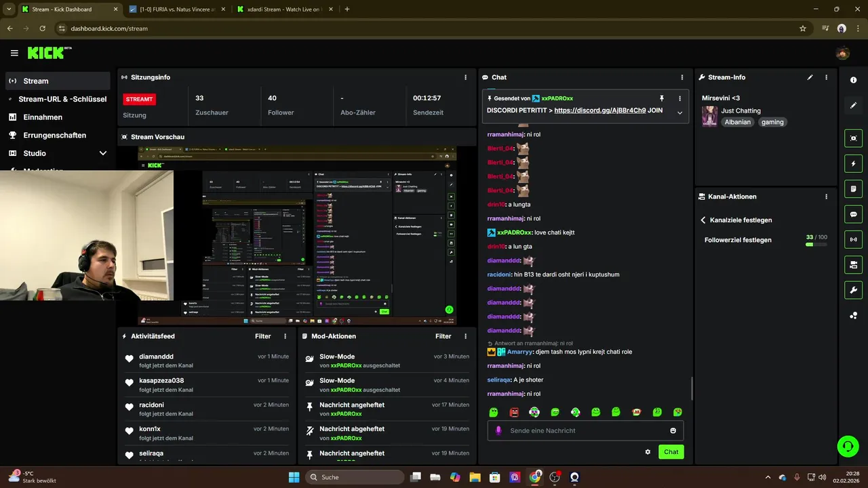868x488 pixels.
Task: Click the pencil icon in right sidebar
Action: pyautogui.click(x=853, y=105)
